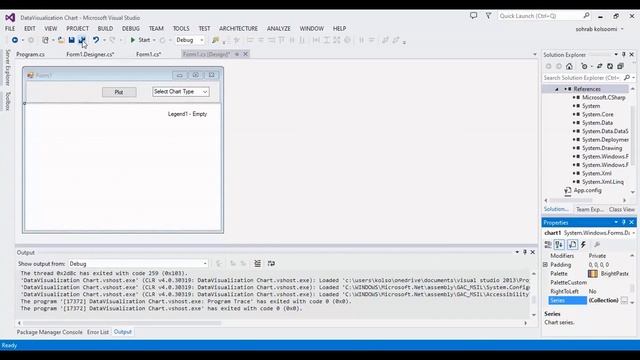Click the Undo arrow icon
This screenshot has height=360, width=640.
pyautogui.click(x=96, y=40)
